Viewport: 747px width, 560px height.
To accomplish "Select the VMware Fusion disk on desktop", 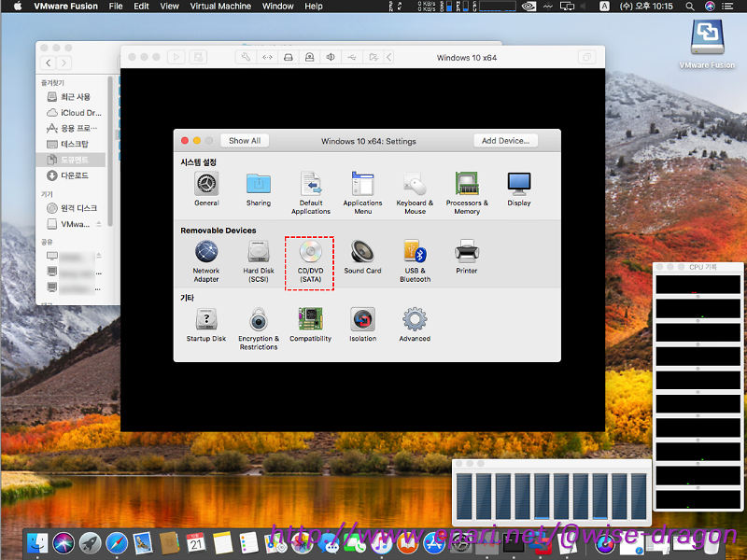I will [707, 45].
